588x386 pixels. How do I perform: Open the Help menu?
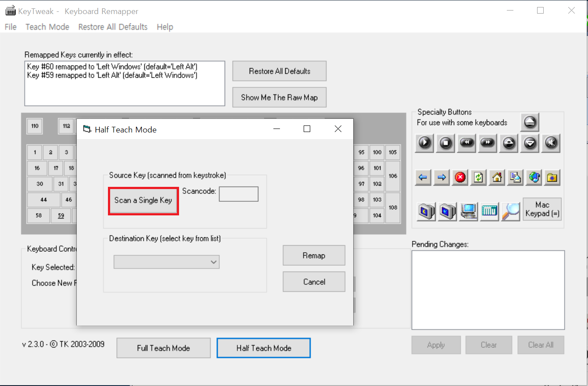point(165,27)
